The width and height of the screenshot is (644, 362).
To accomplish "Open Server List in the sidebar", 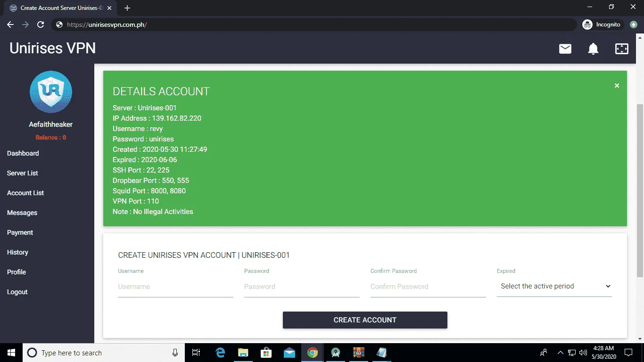I will point(23,173).
